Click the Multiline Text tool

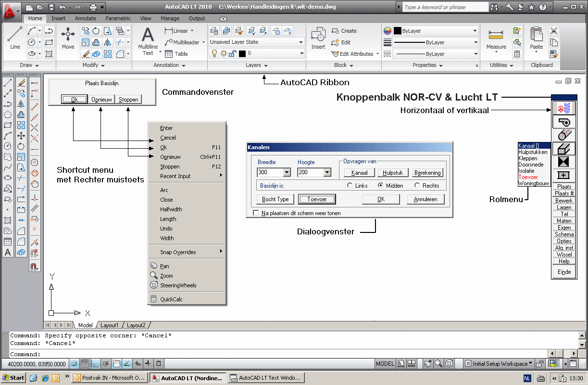click(x=148, y=41)
